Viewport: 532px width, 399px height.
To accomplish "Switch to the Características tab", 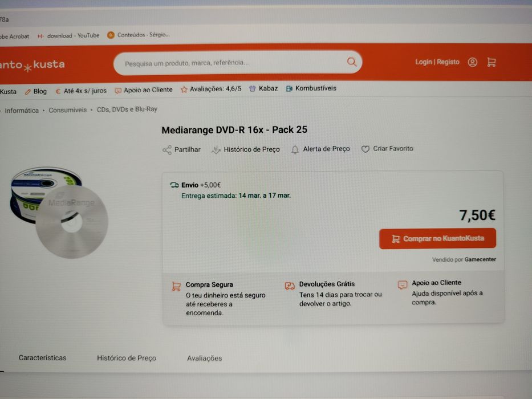I will point(42,357).
